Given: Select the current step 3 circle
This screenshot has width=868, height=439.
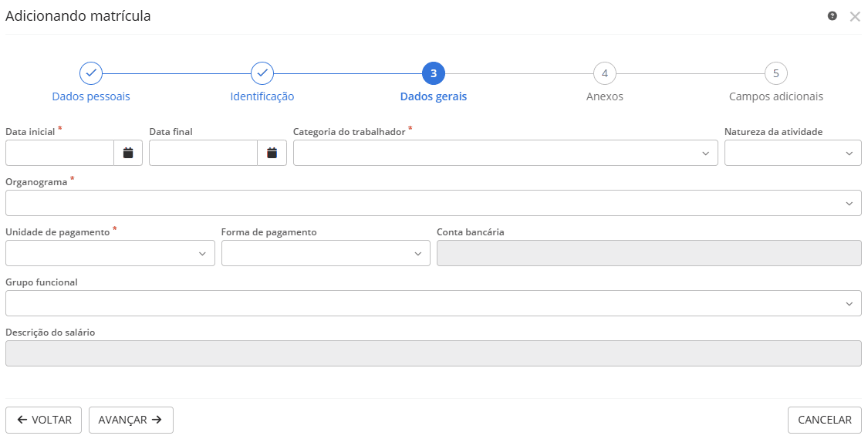Looking at the screenshot, I should 434,73.
